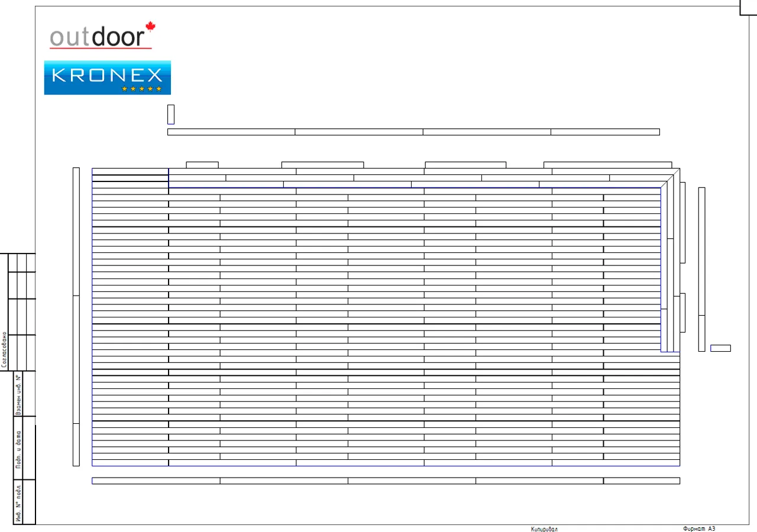
Task: Click the red maple leaf icon
Action: [x=150, y=26]
